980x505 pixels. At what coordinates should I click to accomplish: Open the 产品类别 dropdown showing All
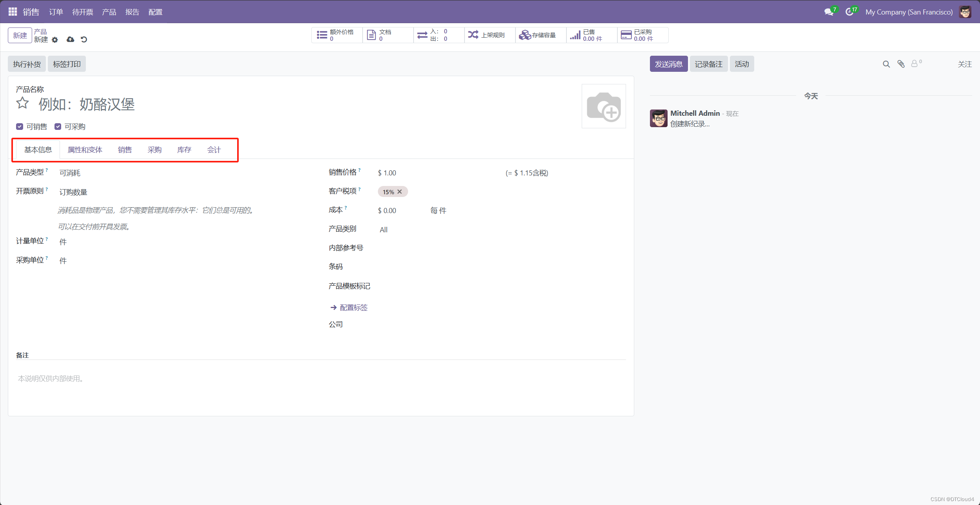pos(383,230)
